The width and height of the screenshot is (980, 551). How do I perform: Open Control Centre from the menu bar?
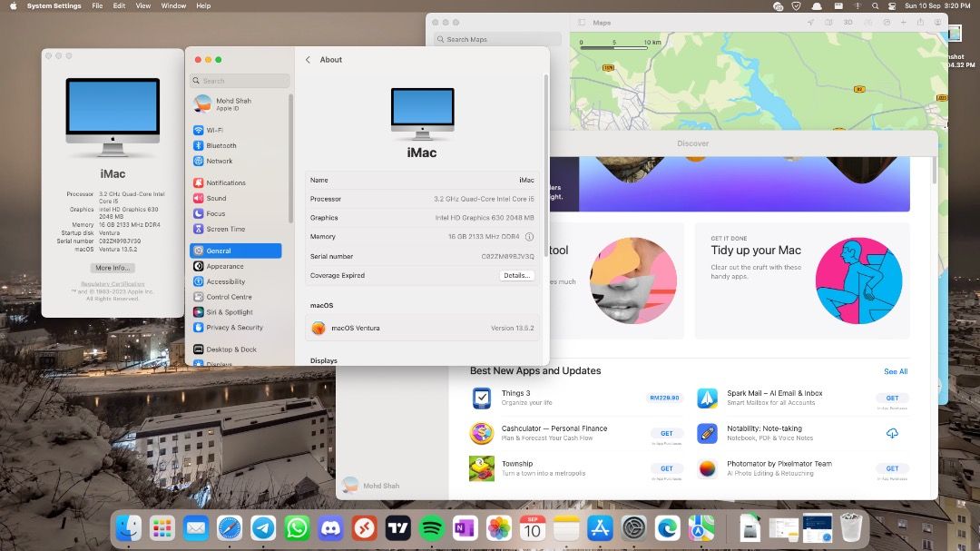pos(892,5)
